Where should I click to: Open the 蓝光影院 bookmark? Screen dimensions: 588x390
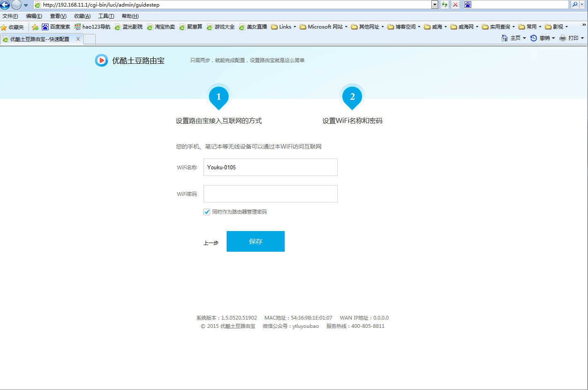click(128, 27)
